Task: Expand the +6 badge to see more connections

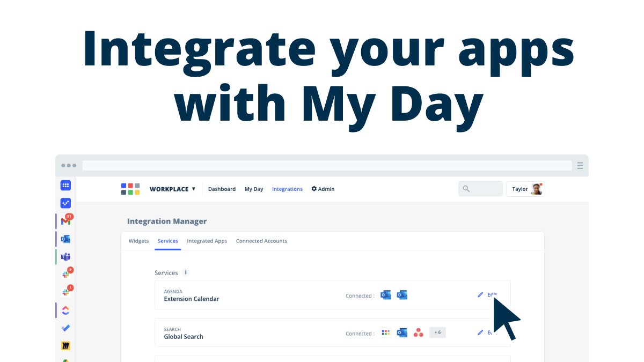Action: coord(437,333)
